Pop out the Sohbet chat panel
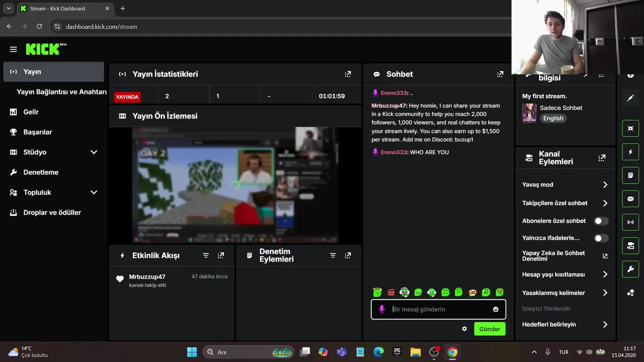Screen dimensions: 644x362 [x=500, y=74]
